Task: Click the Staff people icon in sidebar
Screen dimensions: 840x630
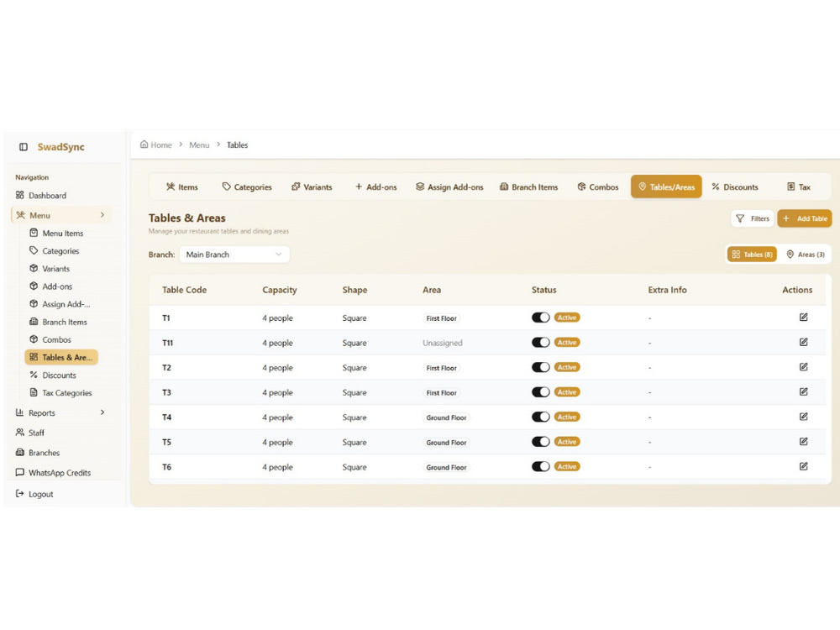Action: pos(20,432)
